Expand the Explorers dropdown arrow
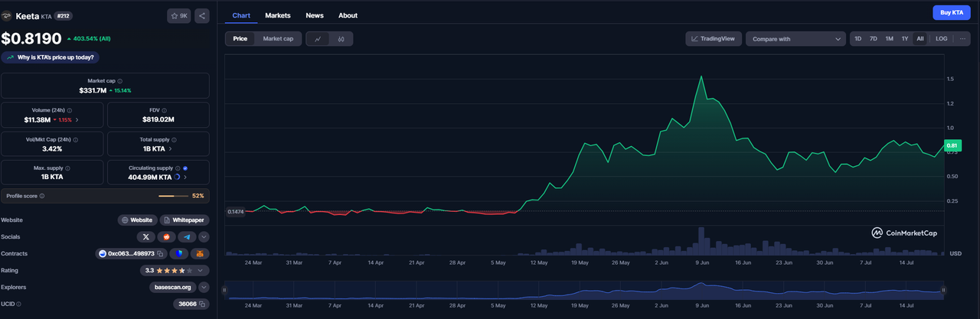The height and width of the screenshot is (319, 980). 204,287
